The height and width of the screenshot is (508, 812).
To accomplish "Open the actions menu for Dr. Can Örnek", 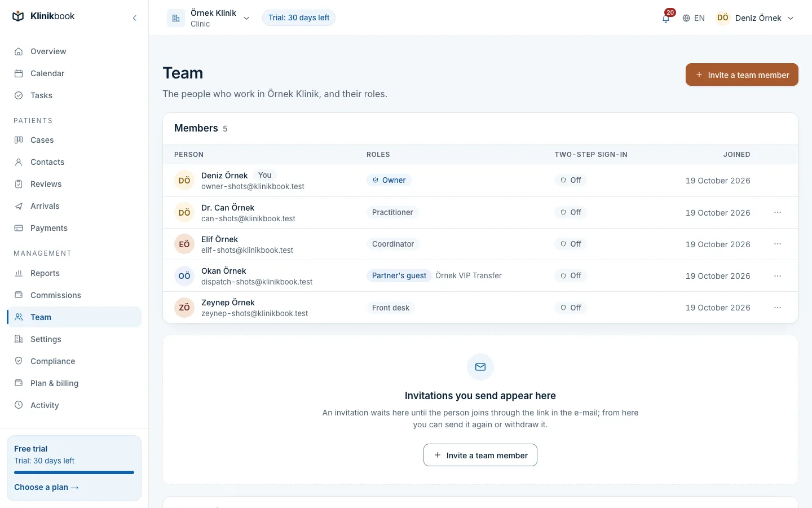I will (778, 212).
